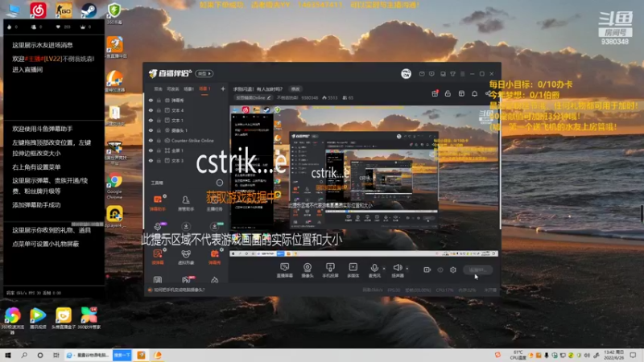This screenshot has height=362, width=644.
Task: Click the screen icon in title bar
Action: (443, 74)
